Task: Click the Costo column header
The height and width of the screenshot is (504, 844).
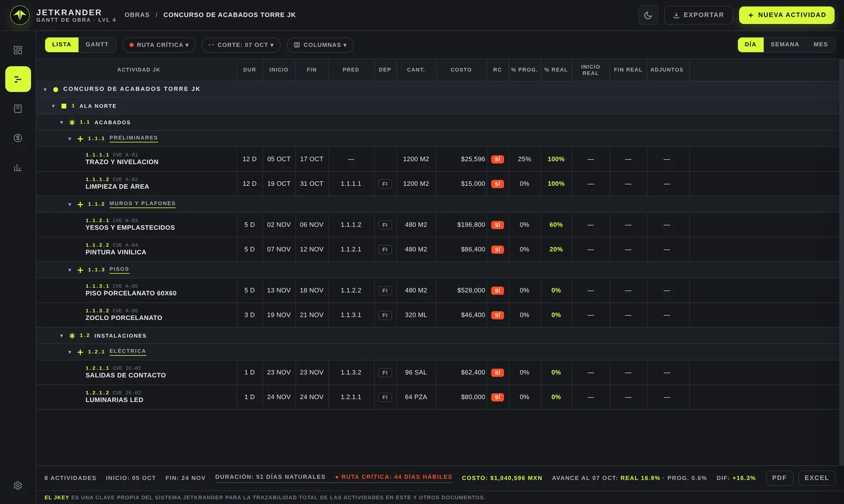Action: (x=461, y=70)
